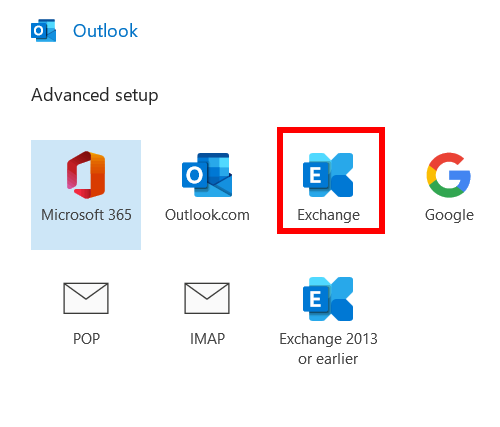Click the Advanced setup heading
Image resolution: width=500 pixels, height=427 pixels.
[x=95, y=95]
